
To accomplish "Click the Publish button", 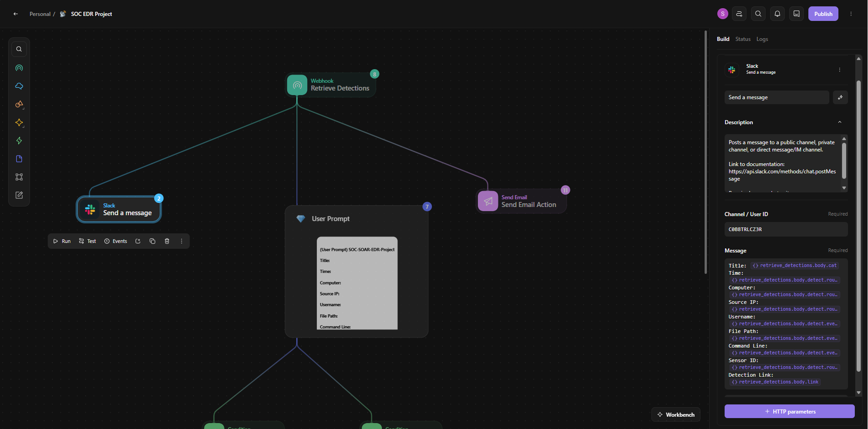I will (x=823, y=14).
